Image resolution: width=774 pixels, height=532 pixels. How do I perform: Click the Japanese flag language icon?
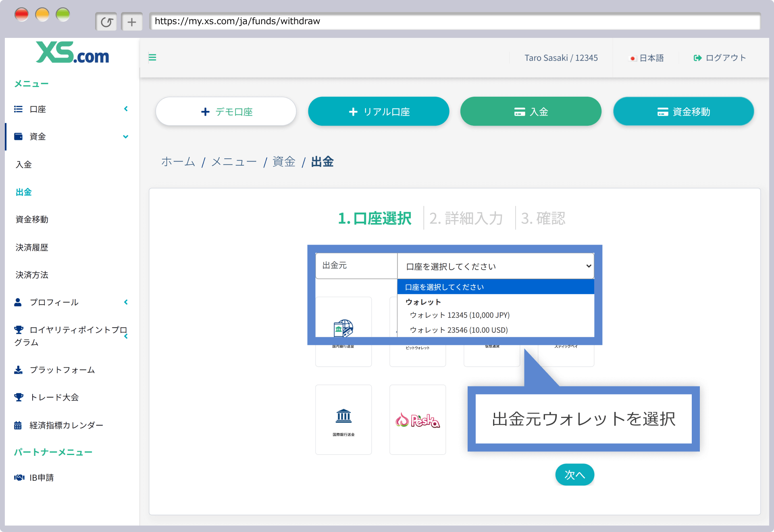pyautogui.click(x=633, y=58)
